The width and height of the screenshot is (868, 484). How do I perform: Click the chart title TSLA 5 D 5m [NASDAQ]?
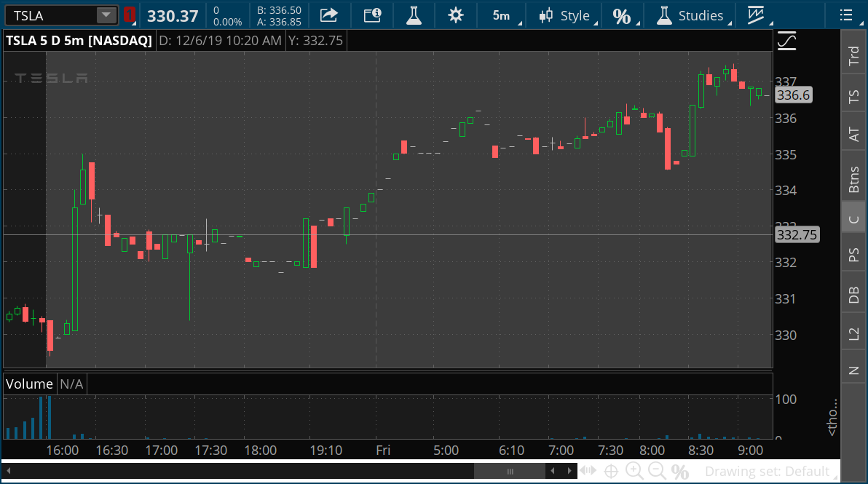click(x=79, y=40)
